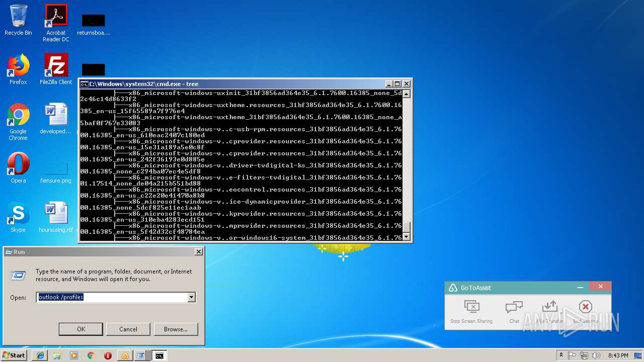Open hoursusing.rtf document icon
Viewport: 644px width, 362px height.
pos(56,217)
